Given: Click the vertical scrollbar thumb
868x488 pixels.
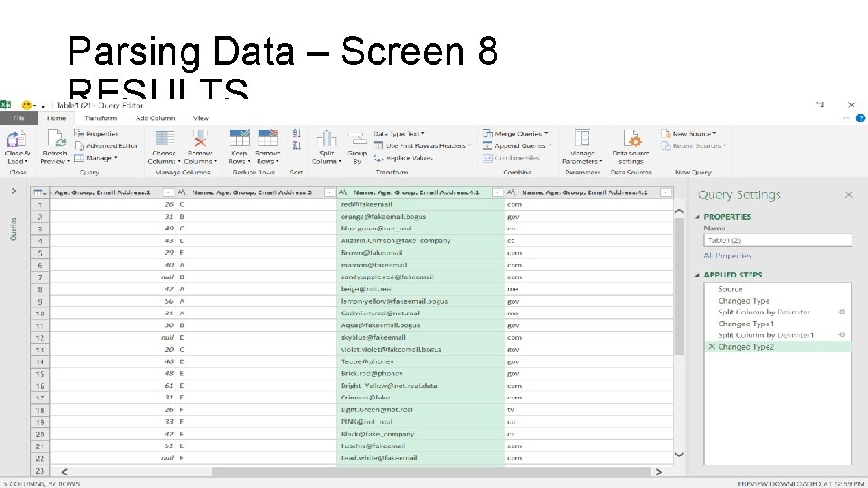Looking at the screenshot, I should [x=679, y=286].
